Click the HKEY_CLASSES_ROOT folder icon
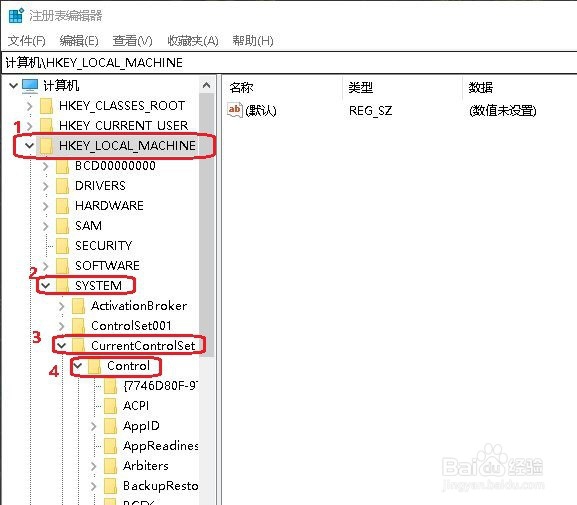Viewport: 577px width, 505px height. pos(46,106)
